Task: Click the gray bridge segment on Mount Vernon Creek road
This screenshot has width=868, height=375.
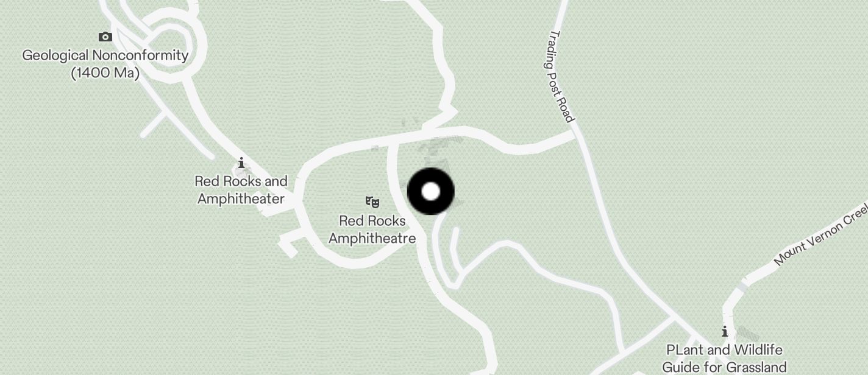Action: tap(742, 286)
